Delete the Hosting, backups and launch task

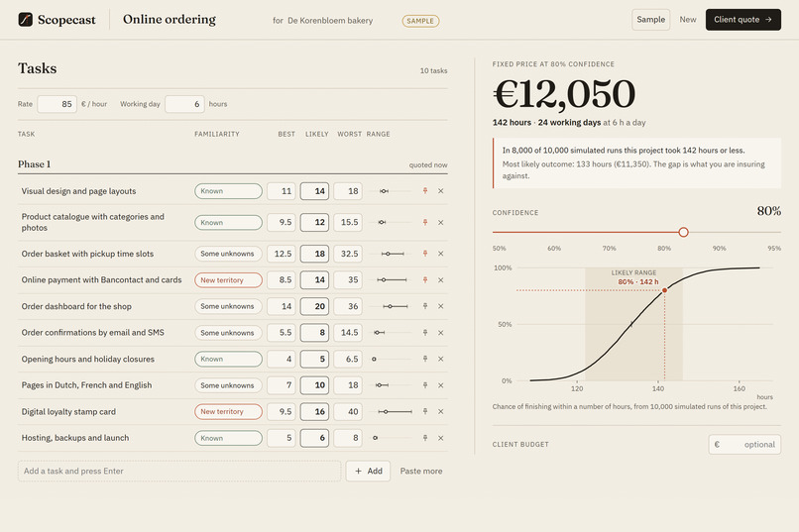tap(441, 438)
